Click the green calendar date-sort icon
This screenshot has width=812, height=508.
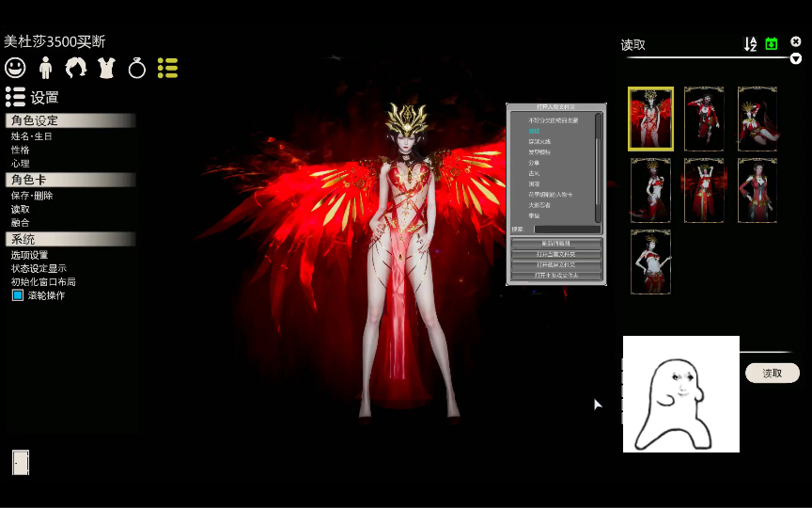772,44
